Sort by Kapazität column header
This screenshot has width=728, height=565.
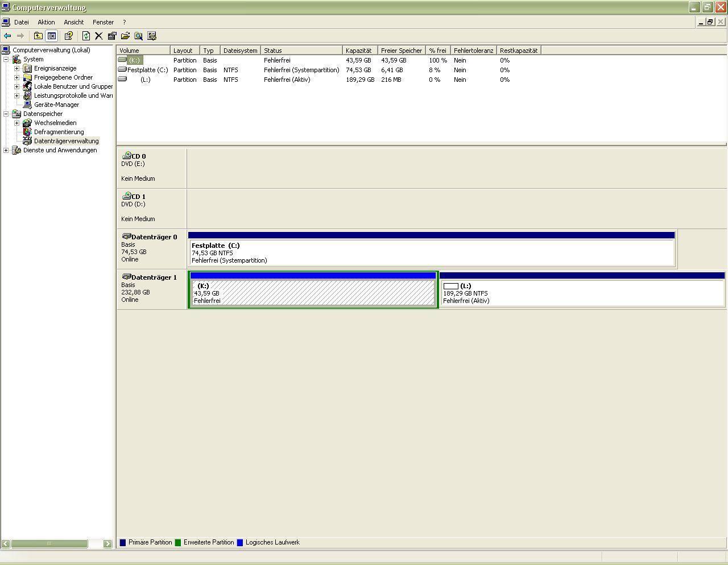[x=360, y=51]
